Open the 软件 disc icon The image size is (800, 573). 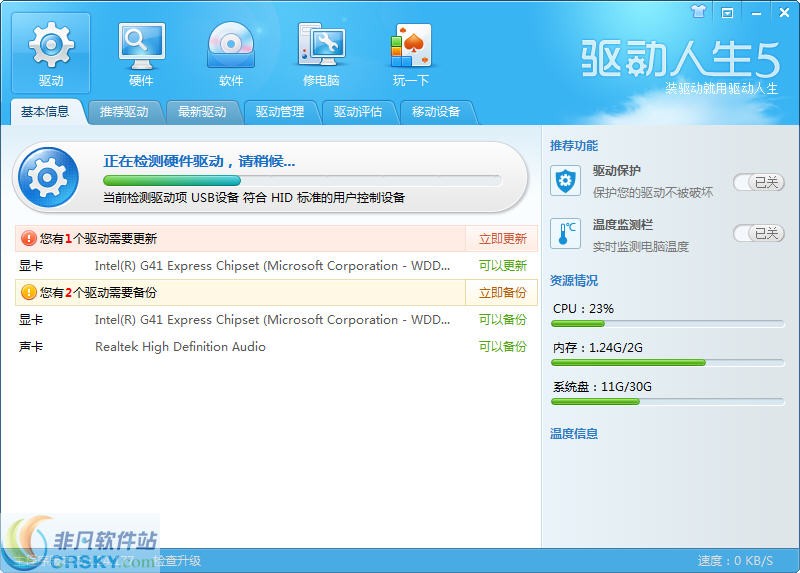click(231, 53)
